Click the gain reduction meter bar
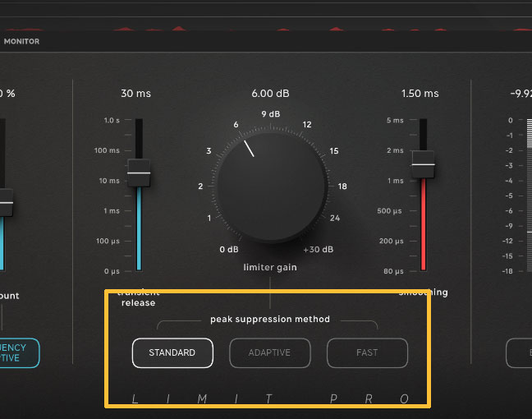The height and width of the screenshot is (419, 532). tap(530, 196)
